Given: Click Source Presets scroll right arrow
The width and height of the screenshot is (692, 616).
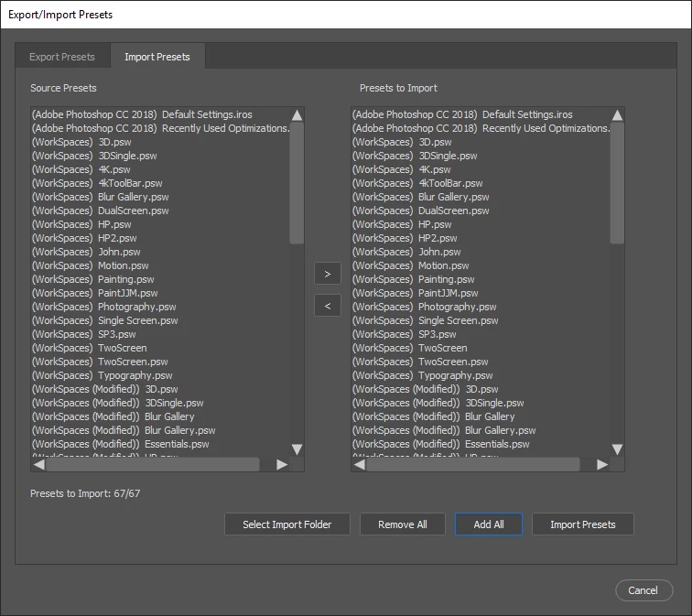Looking at the screenshot, I should 282,464.
